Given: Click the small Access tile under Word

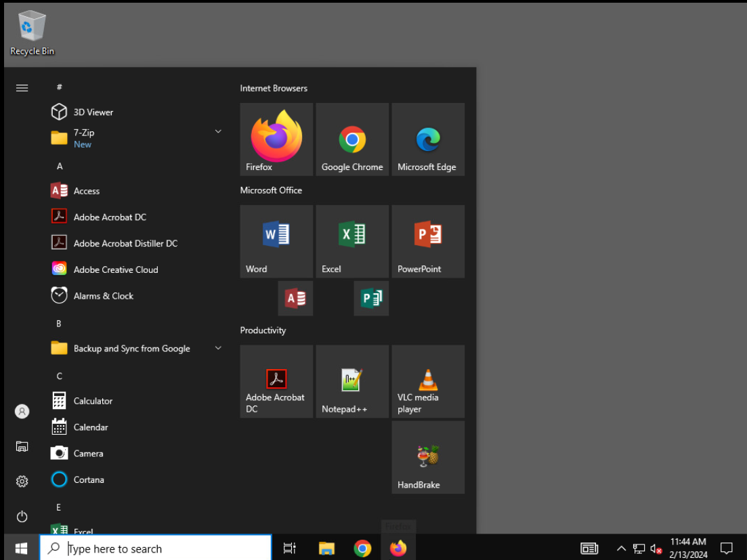Looking at the screenshot, I should tap(295, 298).
